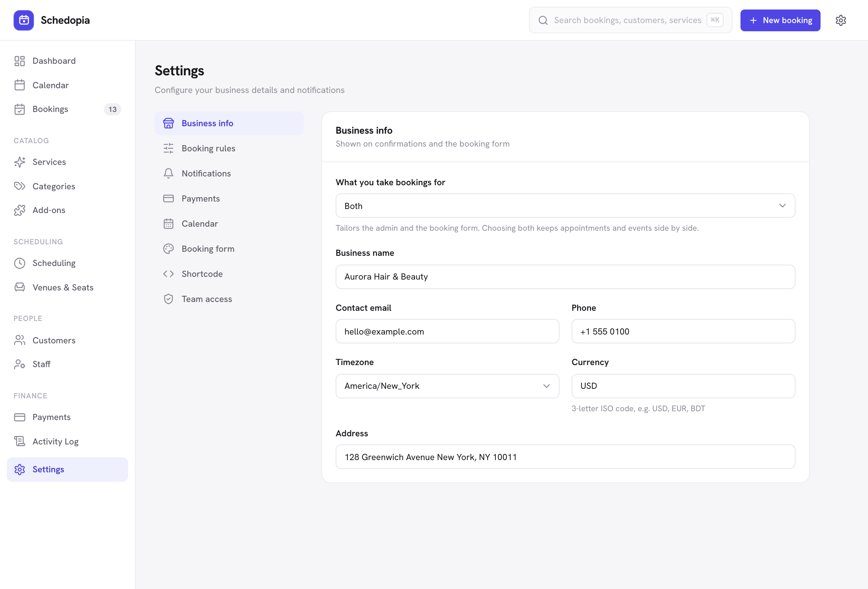This screenshot has width=868, height=589.
Task: Click the Activity Log scroll icon
Action: (19, 441)
